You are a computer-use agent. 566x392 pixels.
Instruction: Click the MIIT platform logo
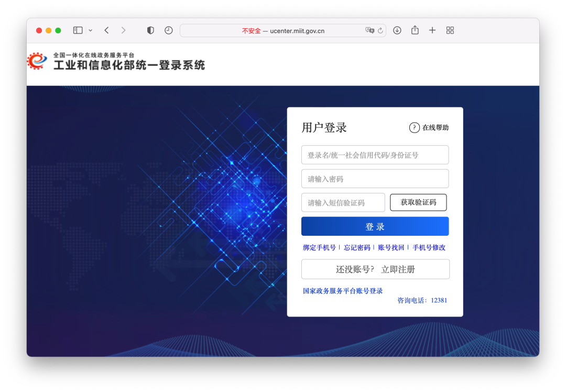pos(37,61)
